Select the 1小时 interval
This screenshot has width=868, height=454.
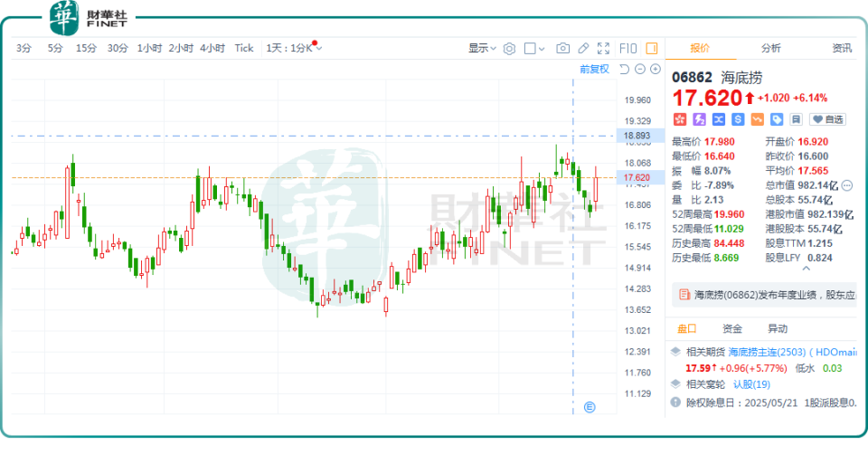click(149, 48)
